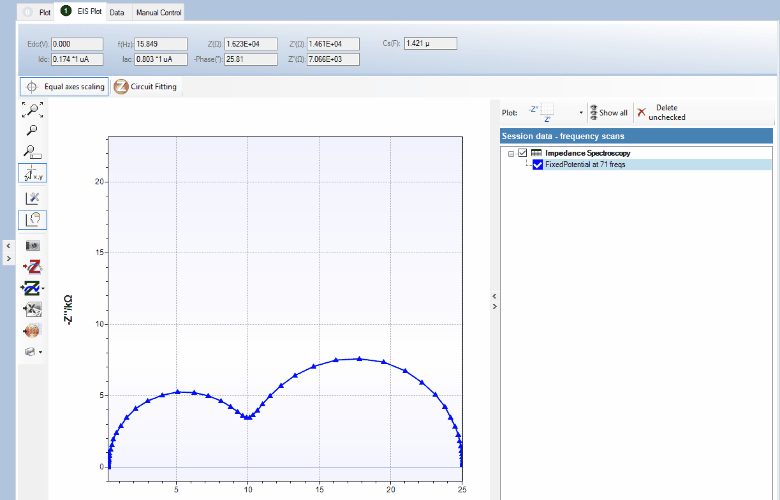Image resolution: width=780 pixels, height=500 pixels.
Task: Click the y-axis tick label 20
Action: (99, 182)
